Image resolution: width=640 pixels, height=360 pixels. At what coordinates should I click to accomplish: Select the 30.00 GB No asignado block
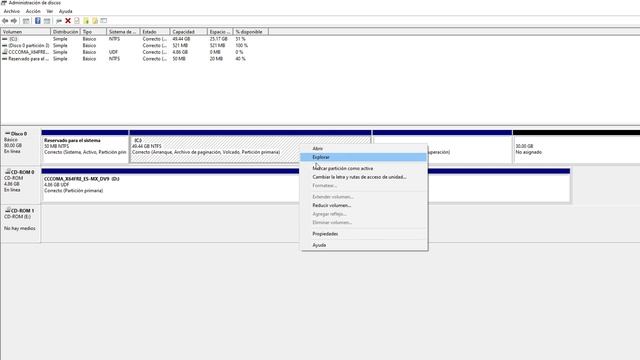(x=576, y=147)
